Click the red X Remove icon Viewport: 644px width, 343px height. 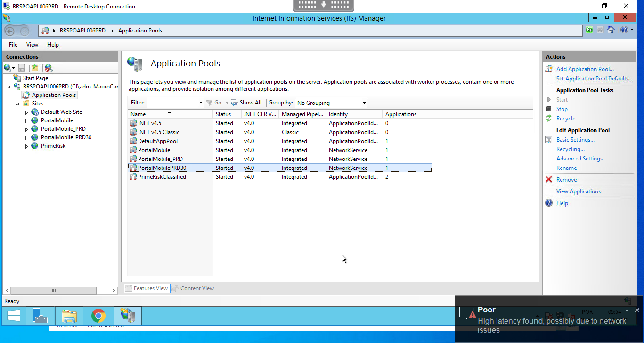coord(549,180)
